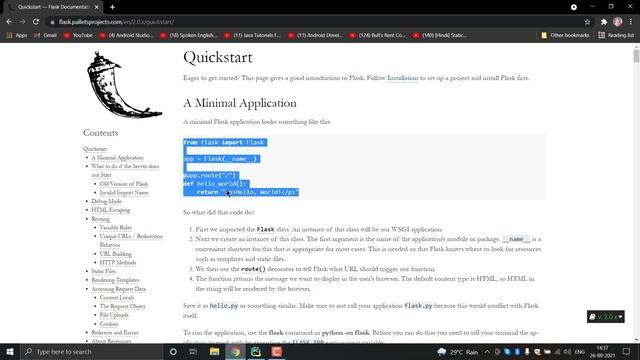
Task: Close the Quickstart Flask Documentation tab
Action: [96, 7]
